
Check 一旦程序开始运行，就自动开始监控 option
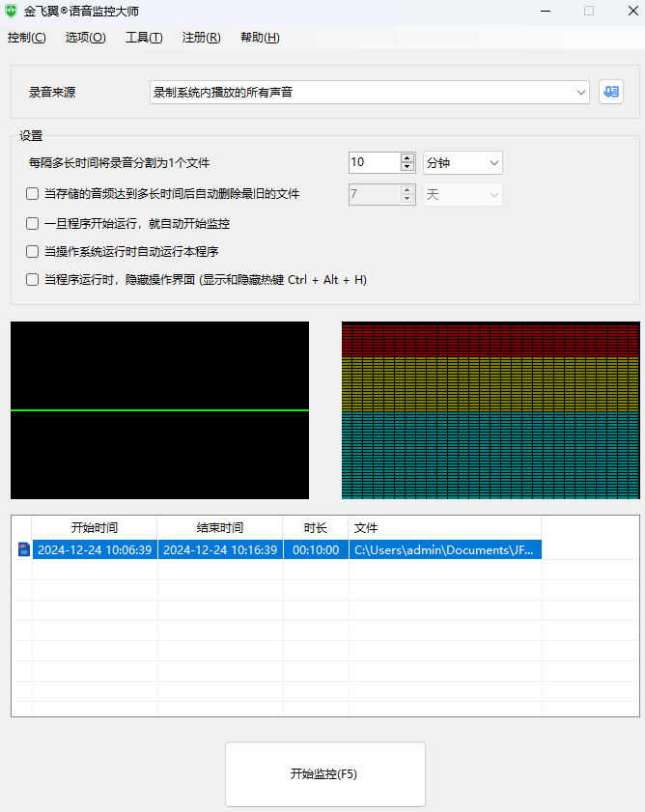point(33,223)
